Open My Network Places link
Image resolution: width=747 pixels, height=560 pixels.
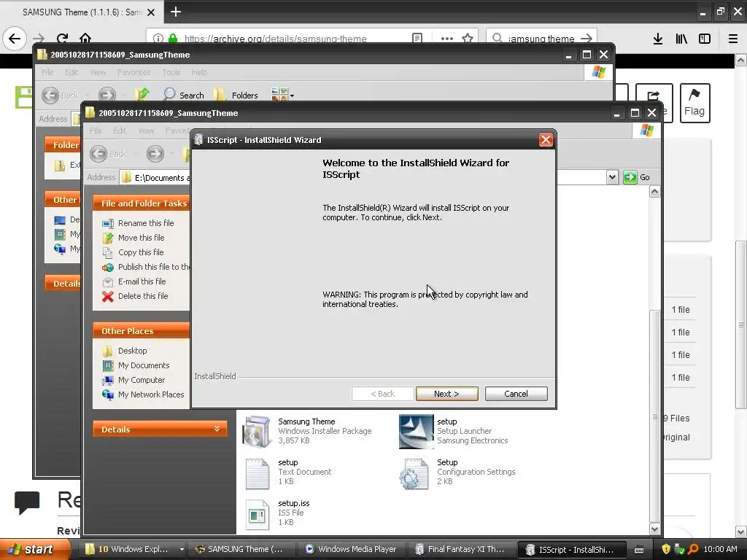coord(151,394)
